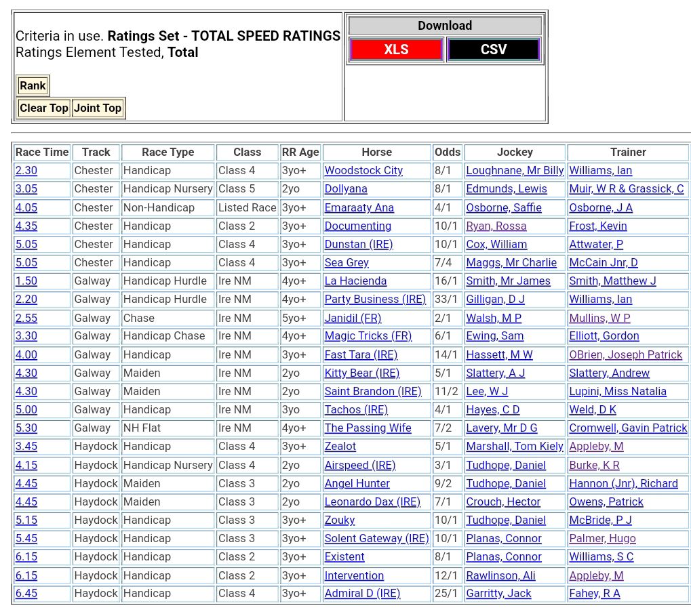Open horse The Passing Wife
Viewport: 691px width, 616px height.
(x=368, y=428)
